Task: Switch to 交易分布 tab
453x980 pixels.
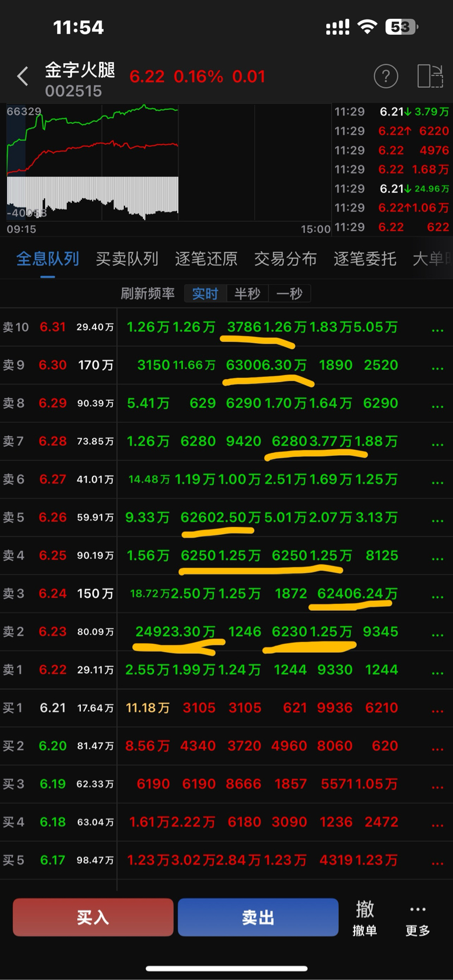Action: pyautogui.click(x=285, y=259)
